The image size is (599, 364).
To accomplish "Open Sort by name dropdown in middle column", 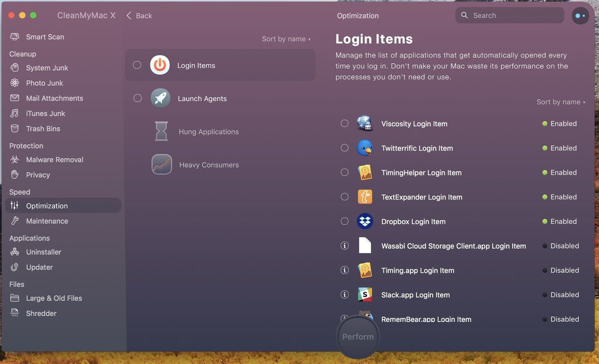I will (286, 39).
